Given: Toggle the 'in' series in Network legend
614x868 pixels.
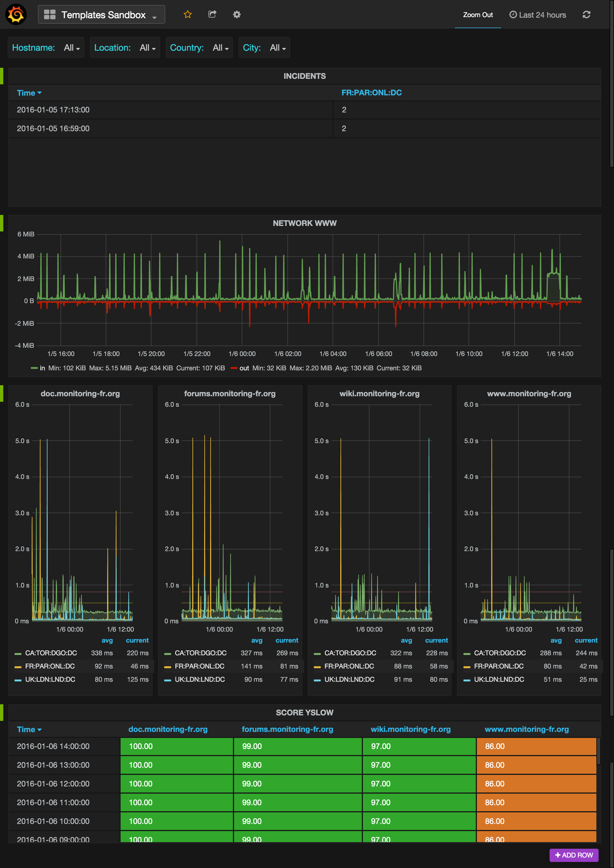Looking at the screenshot, I should (42, 368).
